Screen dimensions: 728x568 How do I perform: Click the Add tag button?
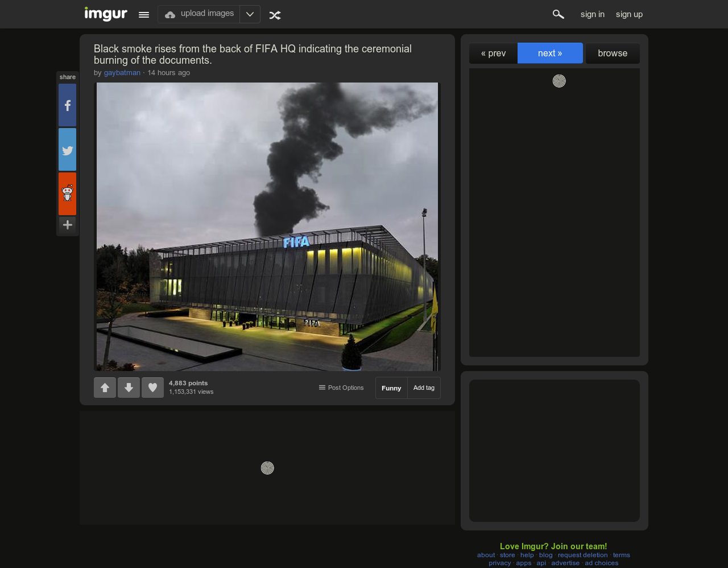click(424, 388)
